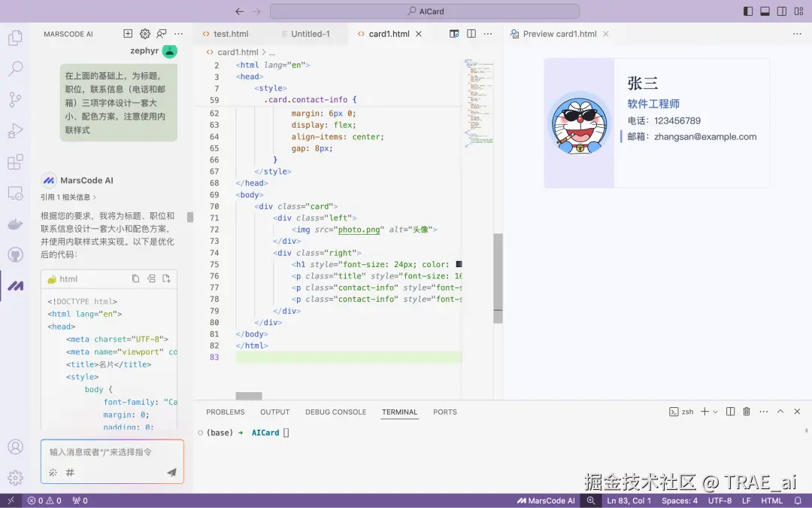812x508 pixels.
Task: Copy the html code block
Action: pyautogui.click(x=135, y=279)
